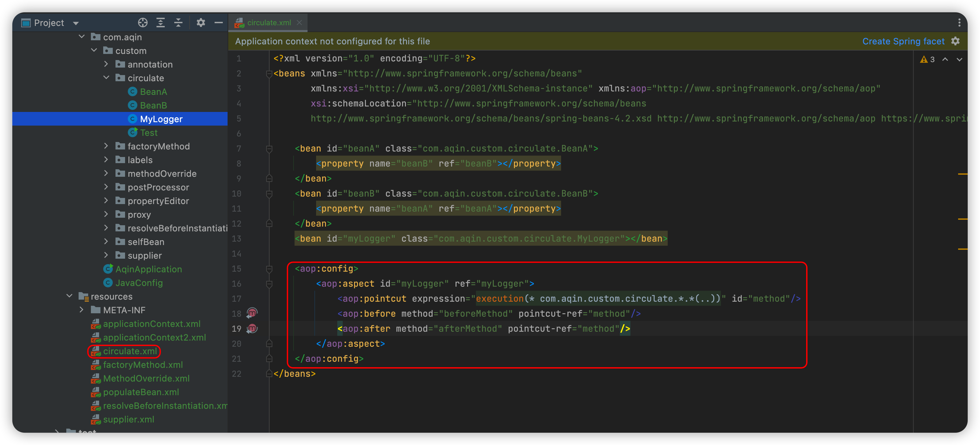The width and height of the screenshot is (980, 445).
Task: Click the Expand All icon in Project panel
Action: tap(161, 23)
